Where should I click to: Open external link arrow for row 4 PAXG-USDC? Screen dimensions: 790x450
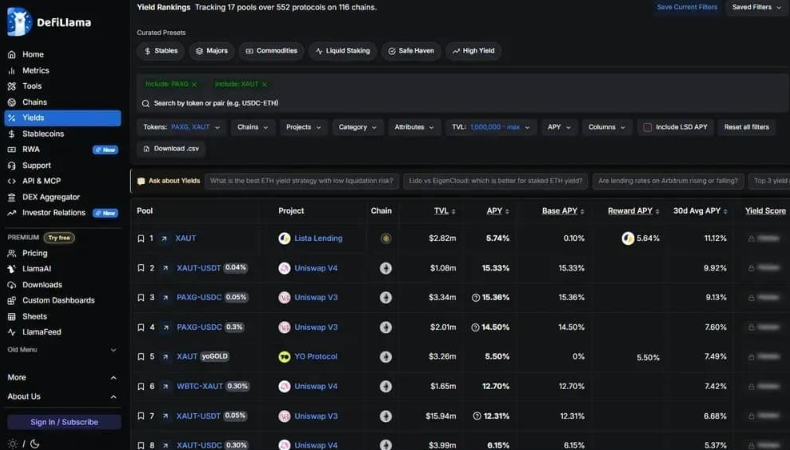tap(165, 328)
